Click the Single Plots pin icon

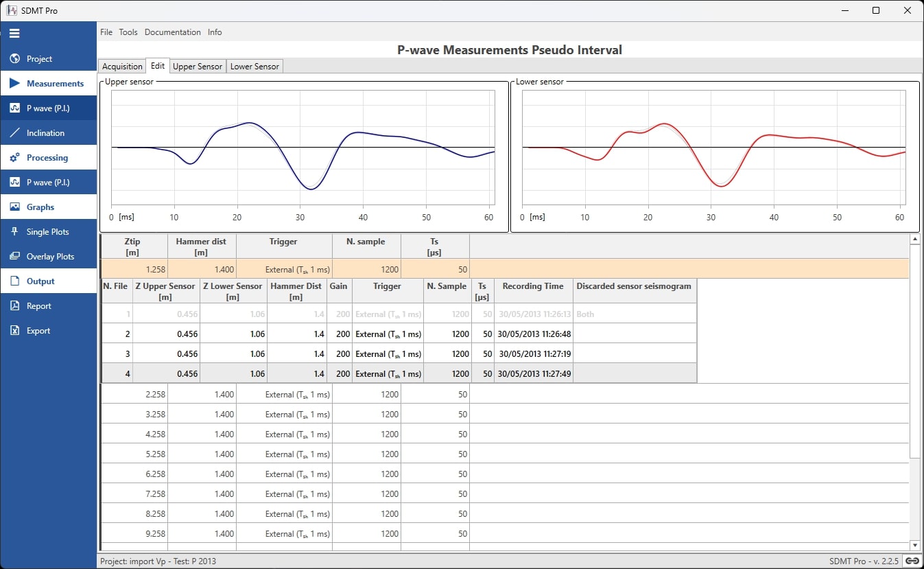(14, 232)
